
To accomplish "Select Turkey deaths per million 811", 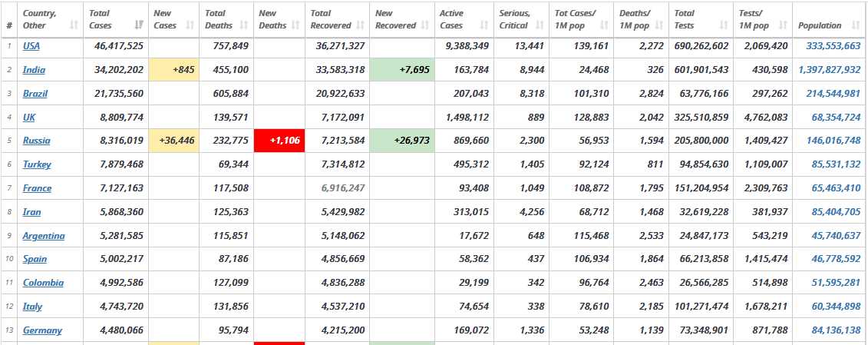I will point(655,164).
